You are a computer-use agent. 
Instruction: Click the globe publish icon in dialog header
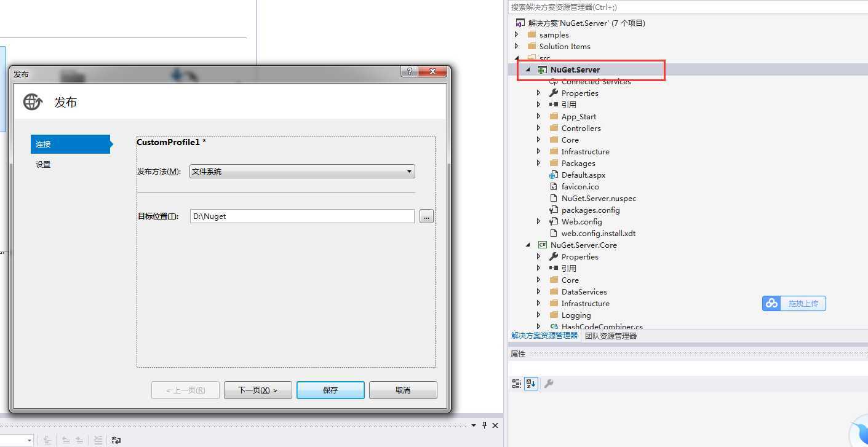[x=33, y=102]
